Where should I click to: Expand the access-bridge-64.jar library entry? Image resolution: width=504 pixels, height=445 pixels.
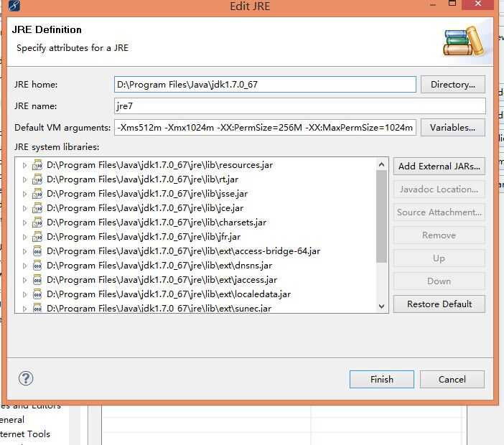pyautogui.click(x=24, y=251)
